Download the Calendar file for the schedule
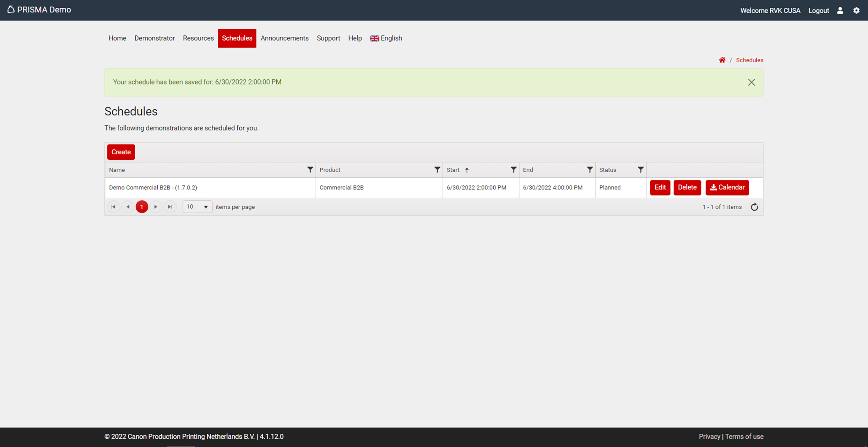868x447 pixels. pos(727,187)
